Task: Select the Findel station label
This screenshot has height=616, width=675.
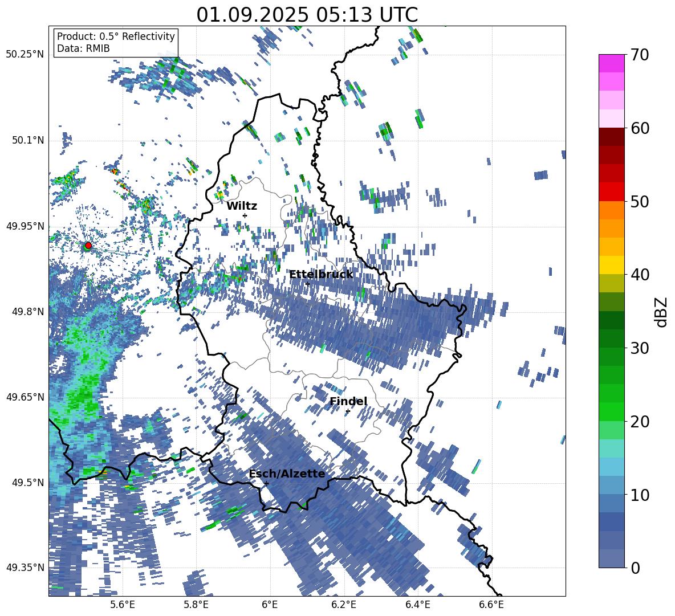Action: (x=348, y=401)
